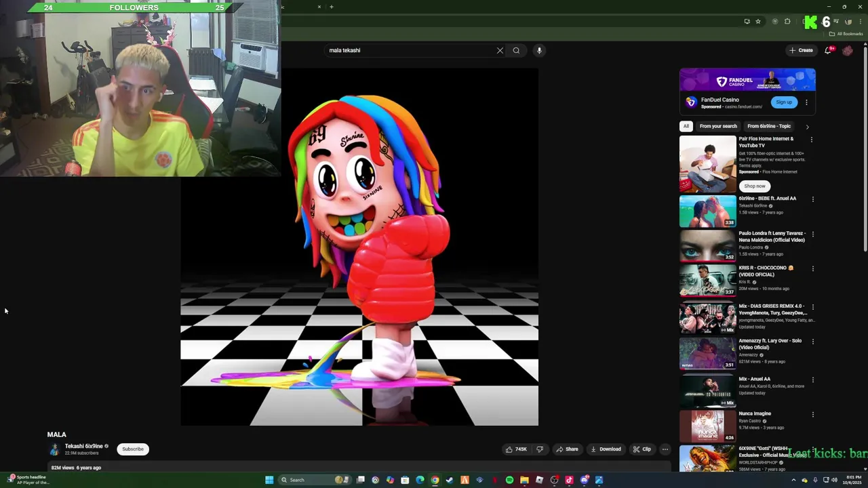Open the YouTube account avatar menu
868x488 pixels.
(848, 50)
